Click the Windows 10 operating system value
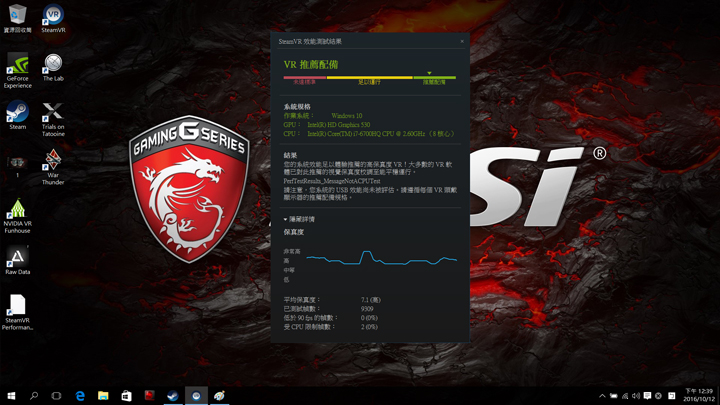720x405 pixels. point(346,116)
